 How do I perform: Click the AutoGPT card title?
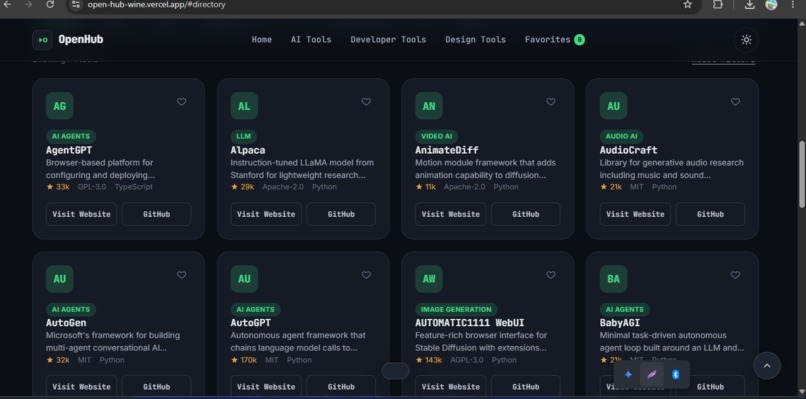250,323
